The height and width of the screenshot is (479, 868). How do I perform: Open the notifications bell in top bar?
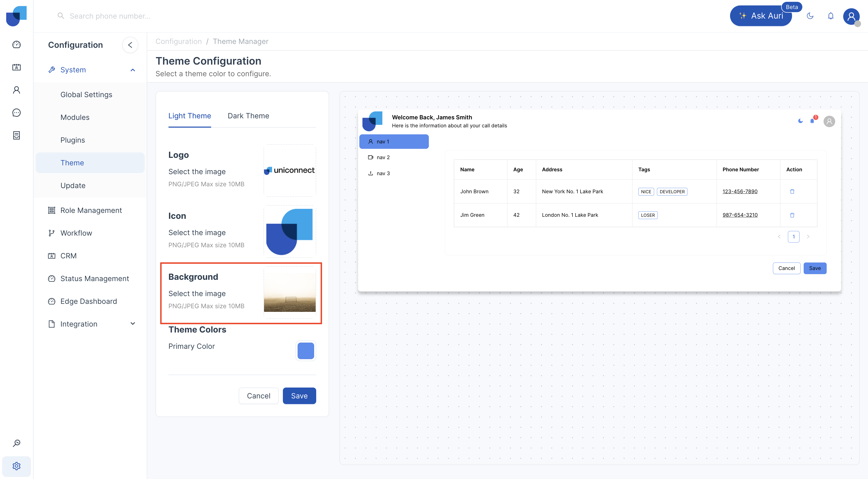(x=831, y=16)
